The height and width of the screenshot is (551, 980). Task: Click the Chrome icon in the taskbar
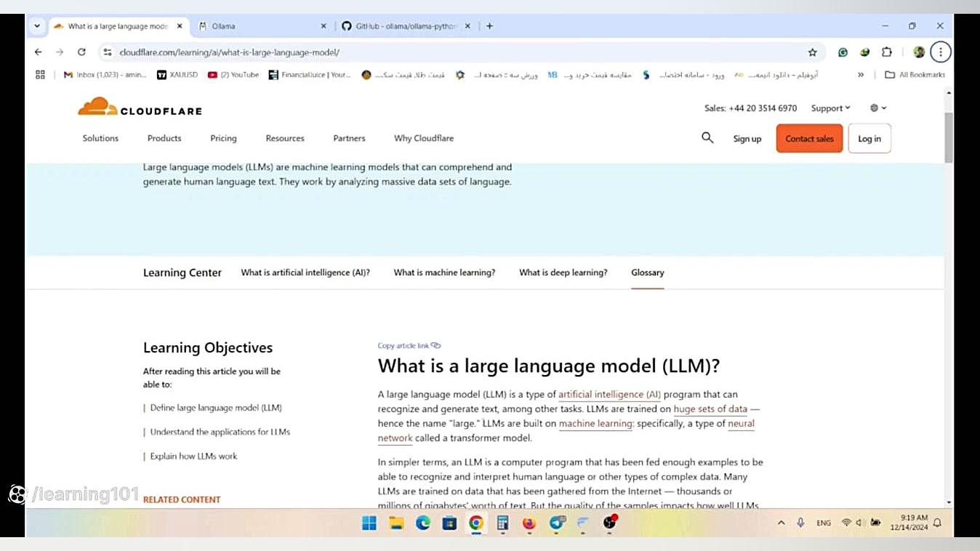click(x=476, y=523)
